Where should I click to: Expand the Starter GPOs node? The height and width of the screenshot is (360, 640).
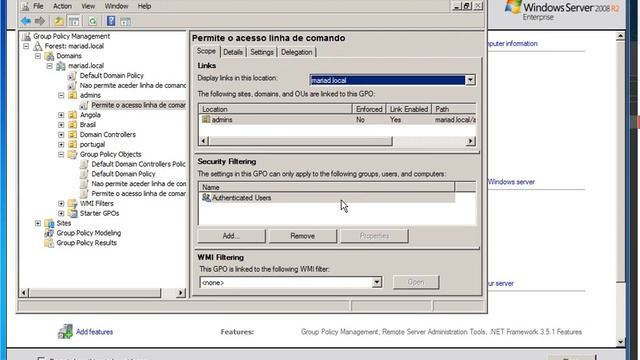click(x=61, y=213)
